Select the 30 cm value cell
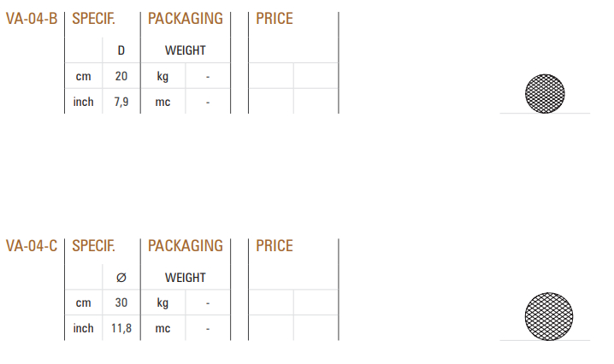The width and height of the screenshot is (614, 364). click(x=121, y=302)
